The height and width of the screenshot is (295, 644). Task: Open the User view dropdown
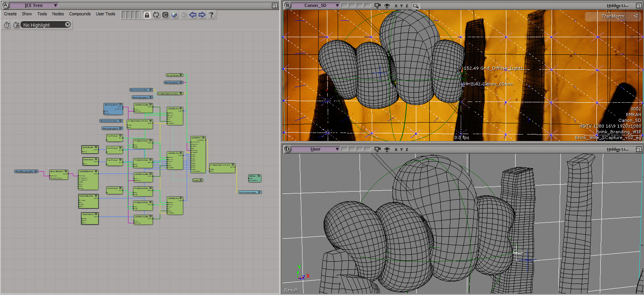[316, 149]
